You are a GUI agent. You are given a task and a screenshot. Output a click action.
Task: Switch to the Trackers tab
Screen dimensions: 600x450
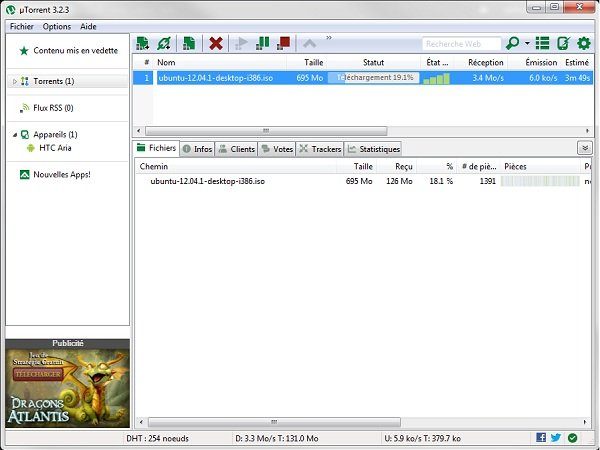pos(320,148)
